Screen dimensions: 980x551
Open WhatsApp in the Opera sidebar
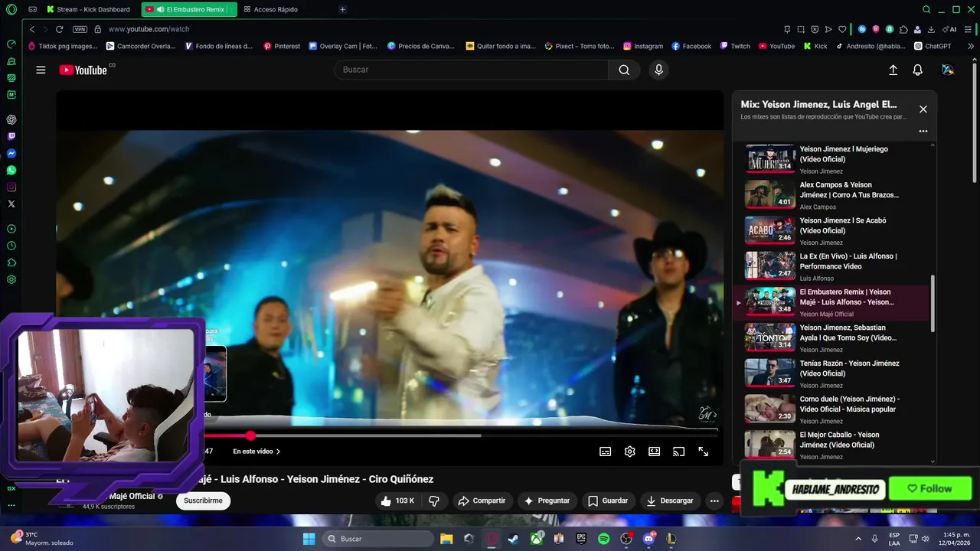[11, 171]
